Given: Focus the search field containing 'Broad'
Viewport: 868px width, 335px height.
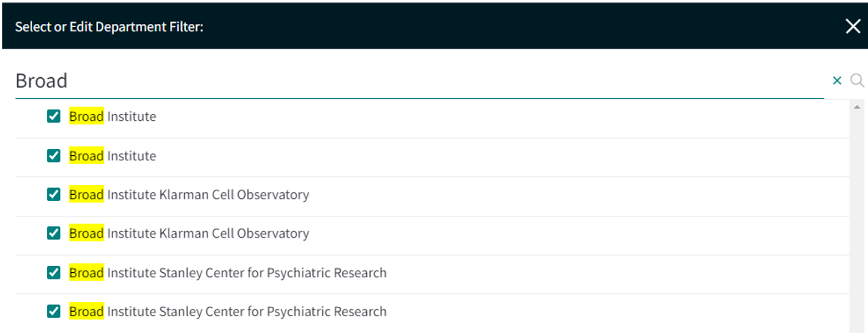Looking at the screenshot, I should 419,81.
